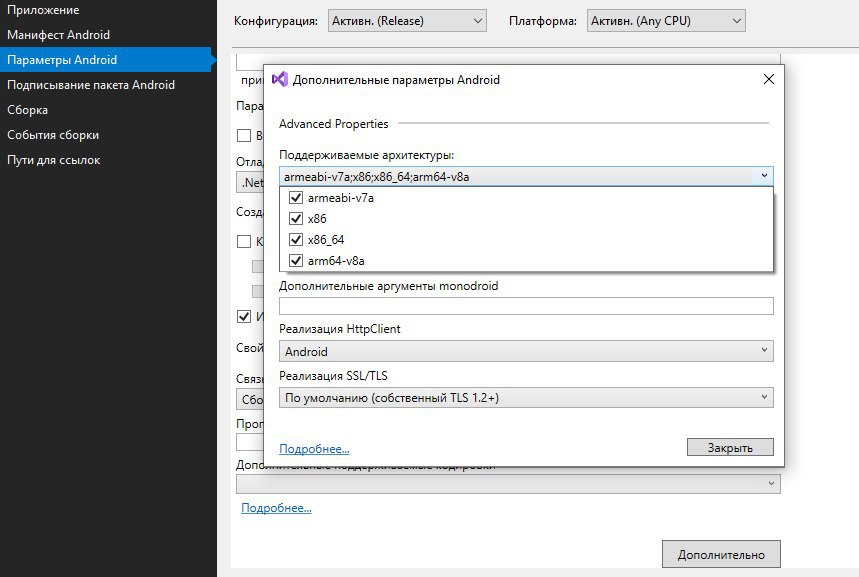Close the Android advanced settings dialog
The height and width of the screenshot is (577, 859).
coord(769,79)
